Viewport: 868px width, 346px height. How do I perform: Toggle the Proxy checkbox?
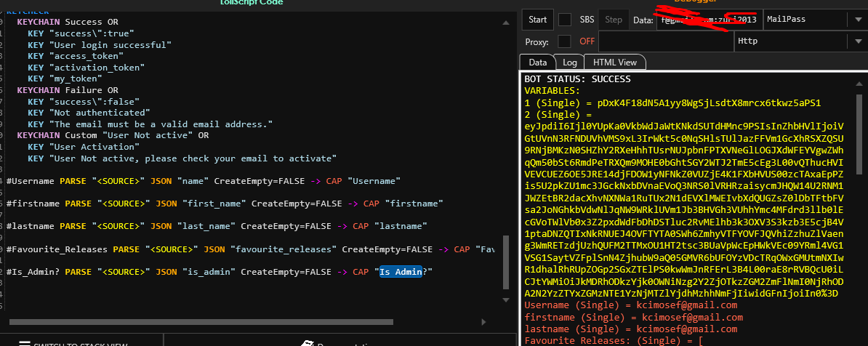pyautogui.click(x=565, y=41)
